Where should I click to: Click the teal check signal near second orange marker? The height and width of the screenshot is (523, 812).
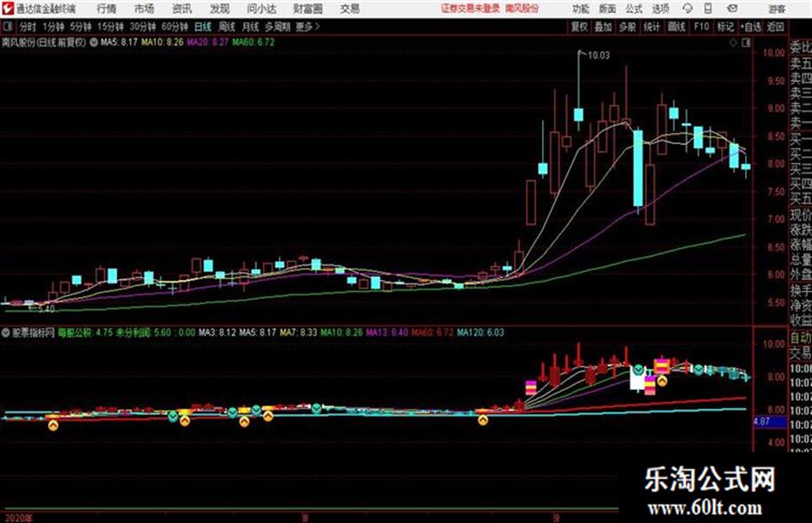point(173,416)
